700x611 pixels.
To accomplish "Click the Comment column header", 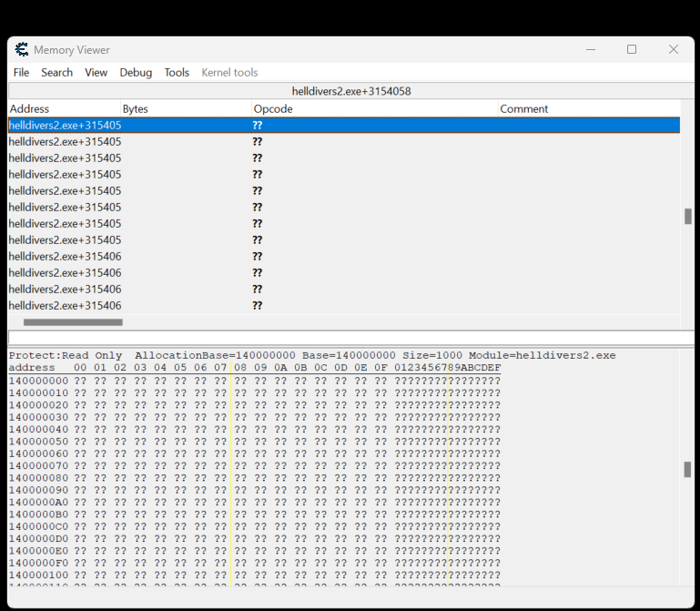I will (589, 108).
